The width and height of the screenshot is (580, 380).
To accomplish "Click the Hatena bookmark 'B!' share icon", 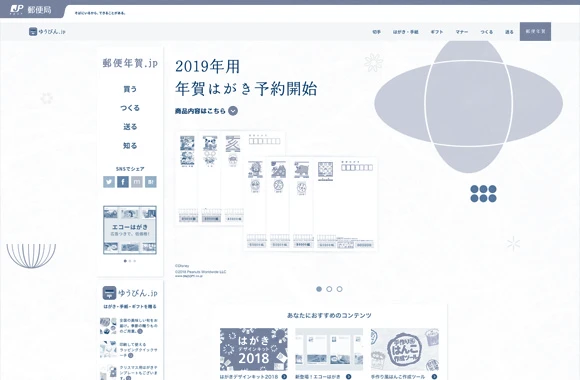I will (x=151, y=182).
